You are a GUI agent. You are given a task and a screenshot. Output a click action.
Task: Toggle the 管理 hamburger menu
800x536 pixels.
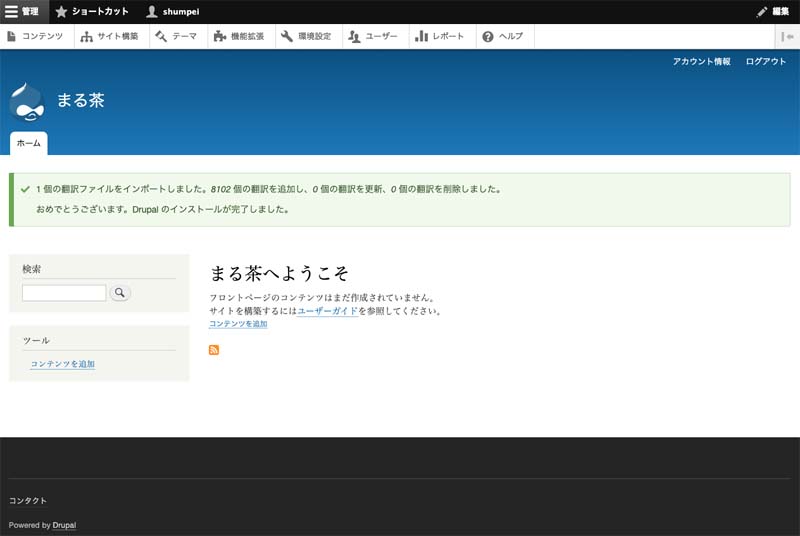click(23, 11)
